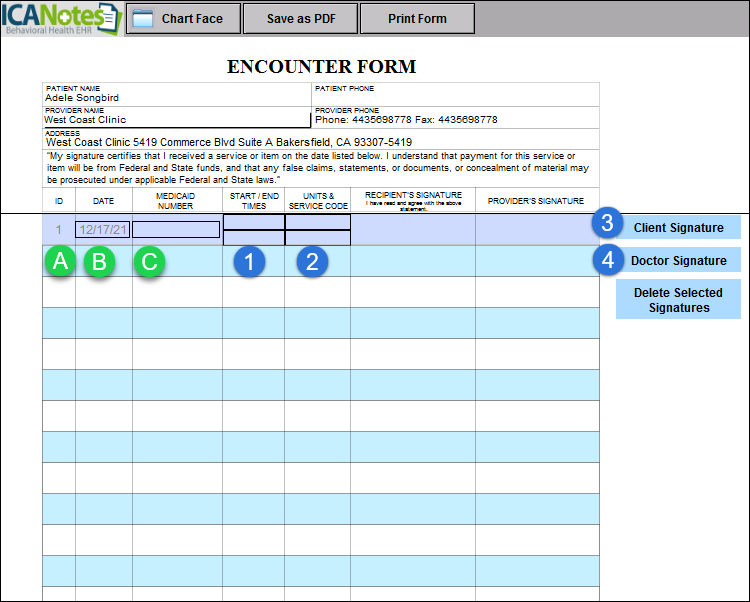750x602 pixels.
Task: Add a Client Signature
Action: click(x=678, y=228)
